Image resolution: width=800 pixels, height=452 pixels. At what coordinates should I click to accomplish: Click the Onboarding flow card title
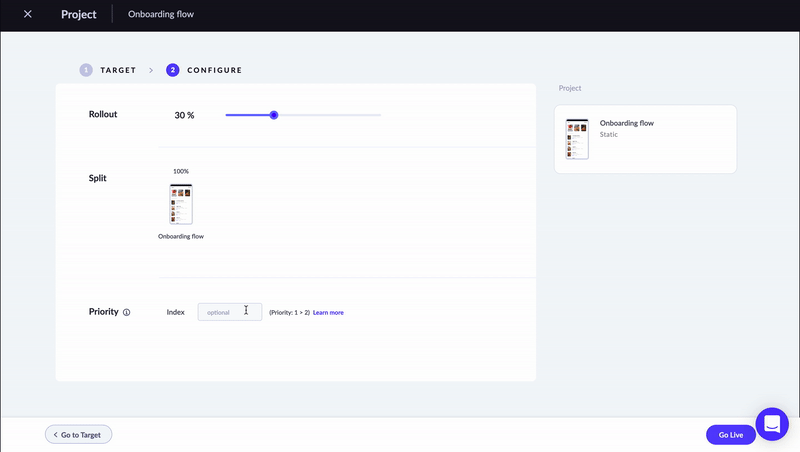coord(627,123)
